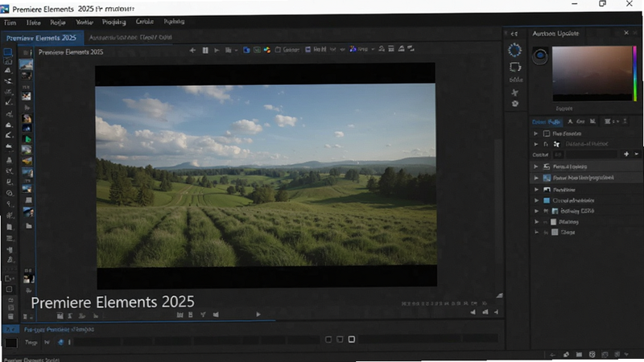Select the rectangle selection tool in left toolbar

[x=8, y=52]
